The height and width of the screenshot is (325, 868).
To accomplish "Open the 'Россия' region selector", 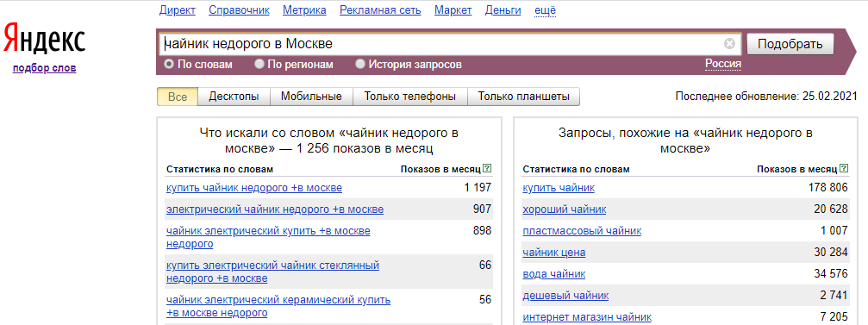I will coord(723,64).
